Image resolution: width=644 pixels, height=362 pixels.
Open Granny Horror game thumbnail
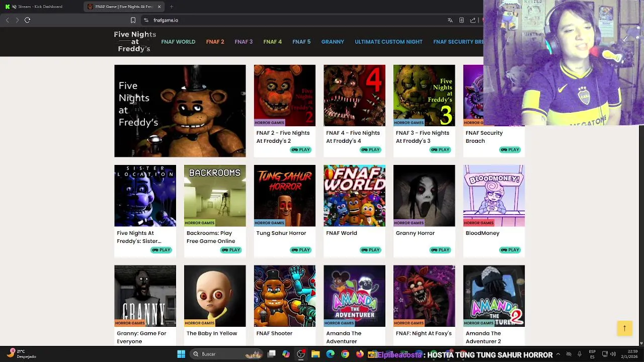pyautogui.click(x=424, y=196)
